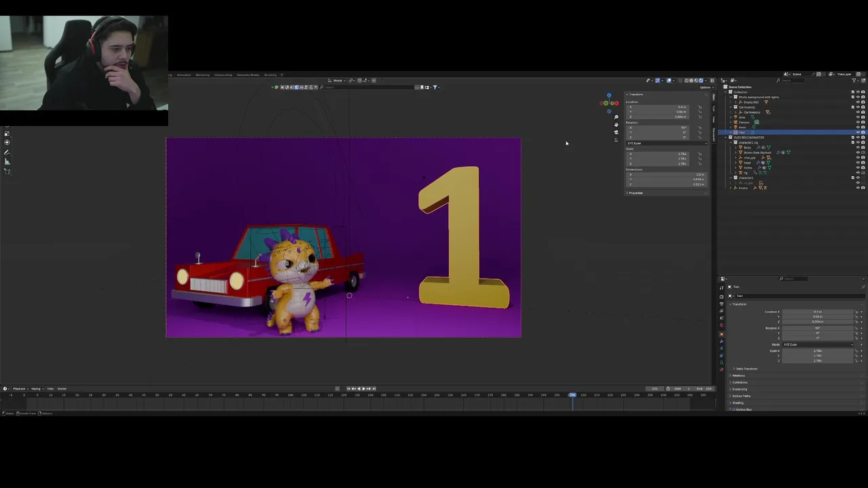Open the Modifiers properties wrench tab
This screenshot has width=868, height=488.
[x=722, y=341]
